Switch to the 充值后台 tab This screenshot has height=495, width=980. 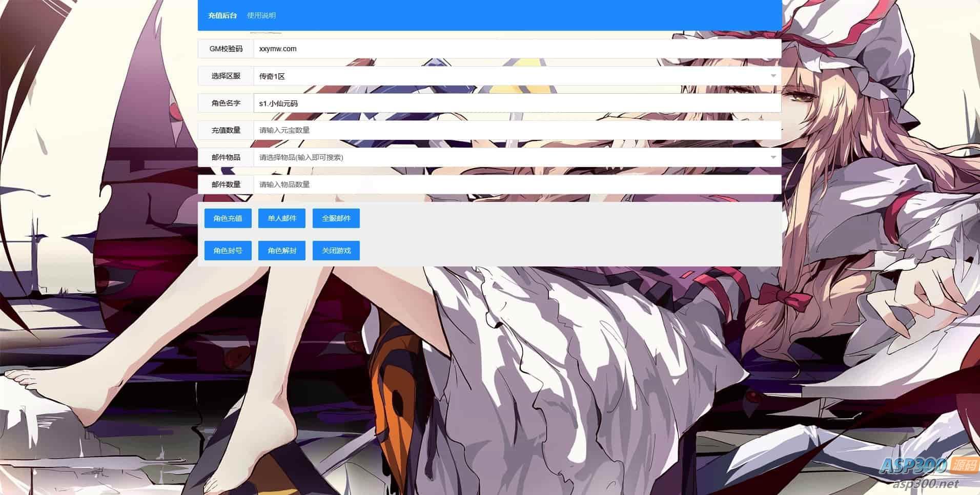coord(222,15)
